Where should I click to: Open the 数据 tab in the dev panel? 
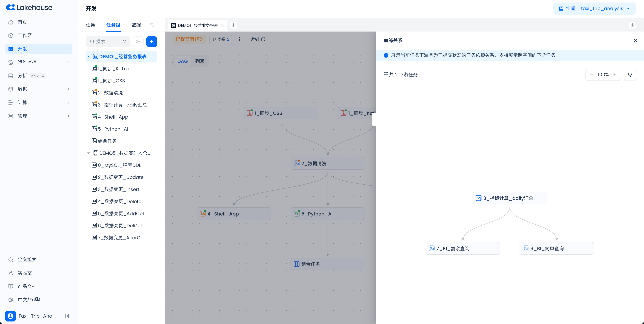[136, 25]
